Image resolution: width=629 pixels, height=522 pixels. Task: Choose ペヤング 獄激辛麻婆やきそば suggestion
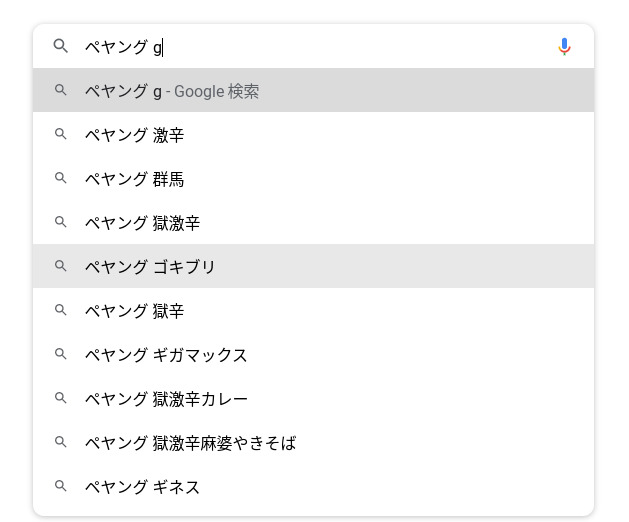190,443
